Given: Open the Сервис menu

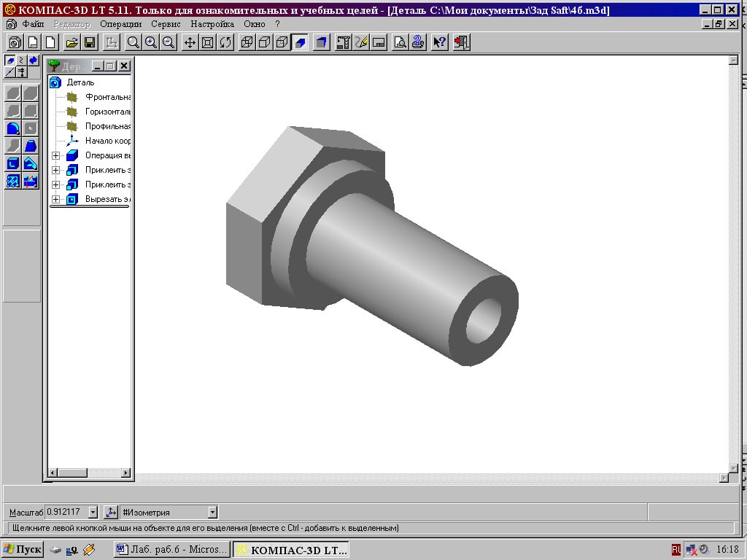Looking at the screenshot, I should 166,24.
